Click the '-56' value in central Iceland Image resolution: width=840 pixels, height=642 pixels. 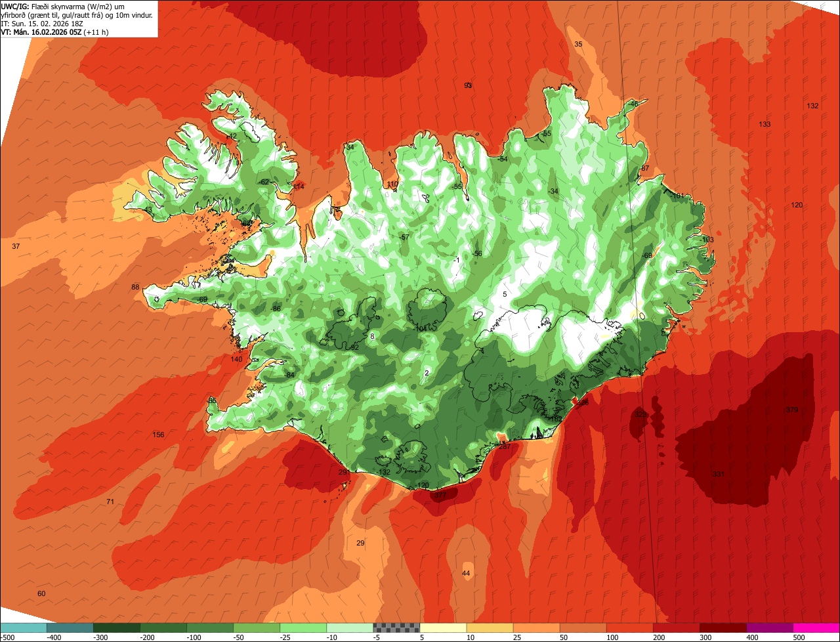(477, 254)
